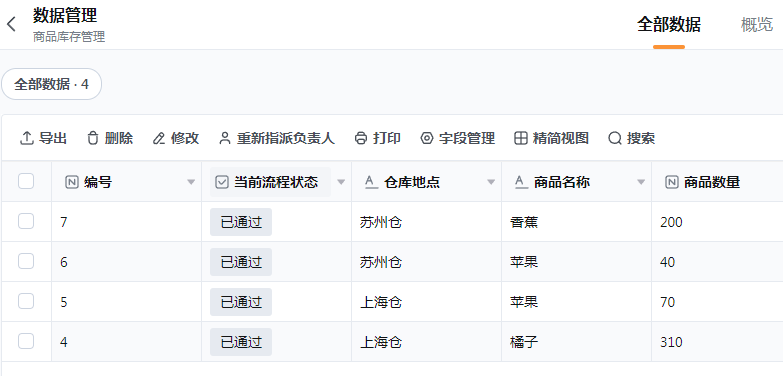Click the 已通过 status tag in row 5
783x376 pixels.
(241, 302)
